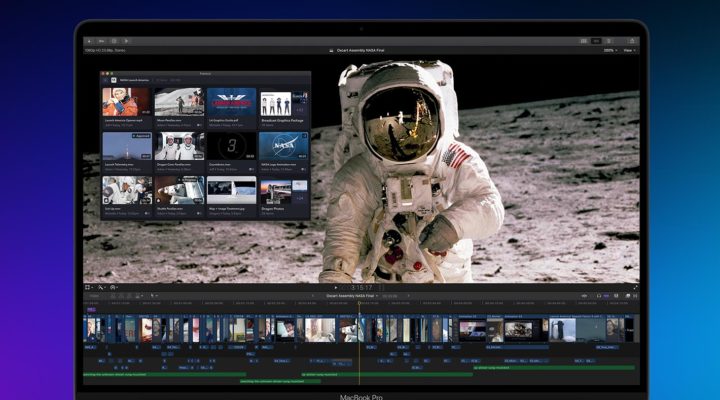Open the timeline Index button
This screenshot has width=720, height=400.
click(94, 296)
